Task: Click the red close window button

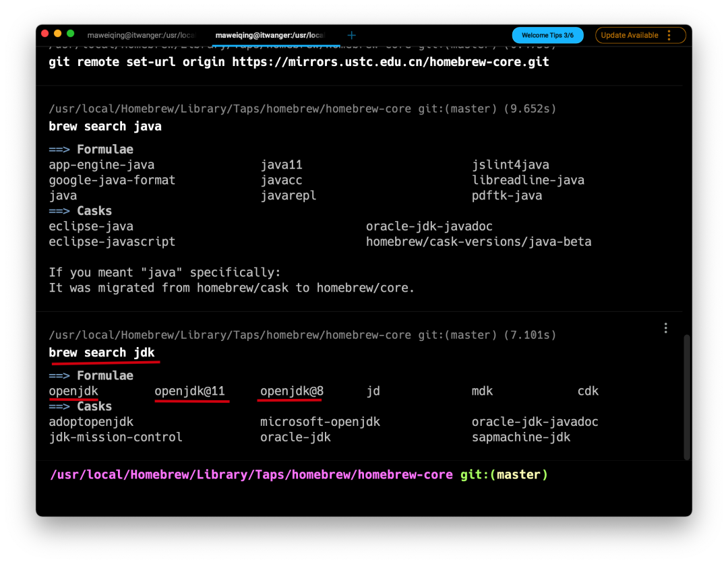Action: (45, 34)
